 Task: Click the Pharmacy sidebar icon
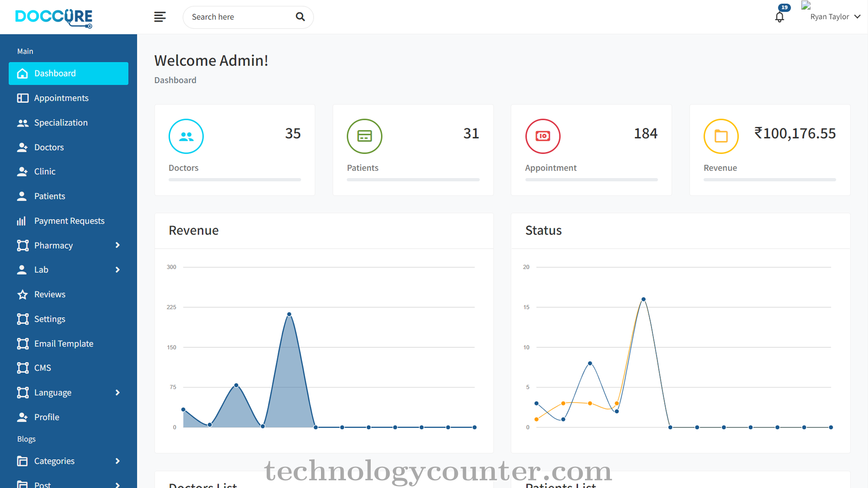[x=23, y=245]
